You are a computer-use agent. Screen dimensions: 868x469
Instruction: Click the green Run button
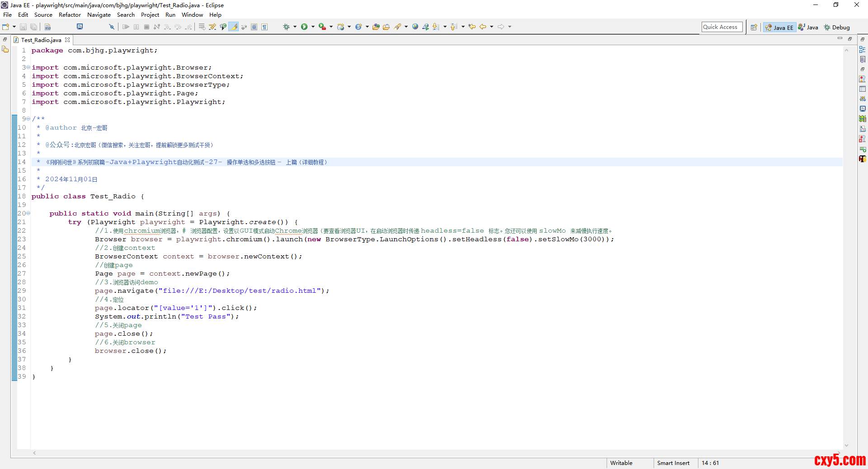304,27
